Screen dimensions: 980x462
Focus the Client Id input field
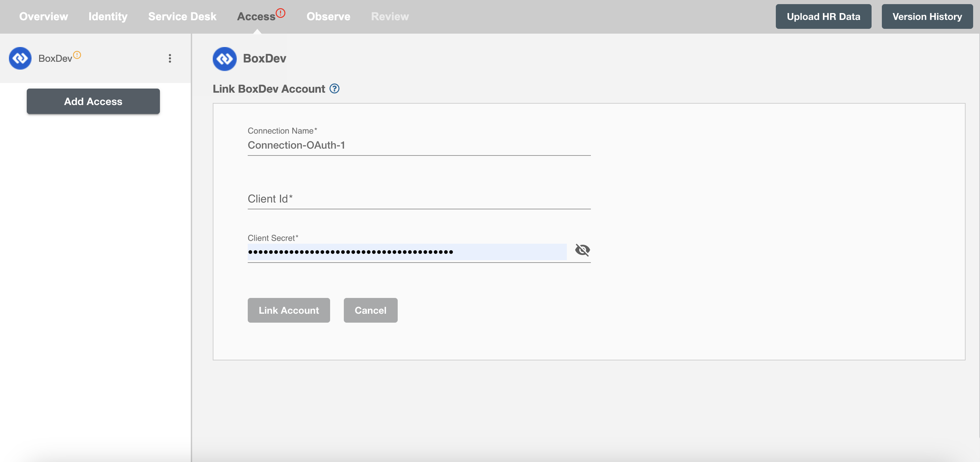(x=419, y=199)
